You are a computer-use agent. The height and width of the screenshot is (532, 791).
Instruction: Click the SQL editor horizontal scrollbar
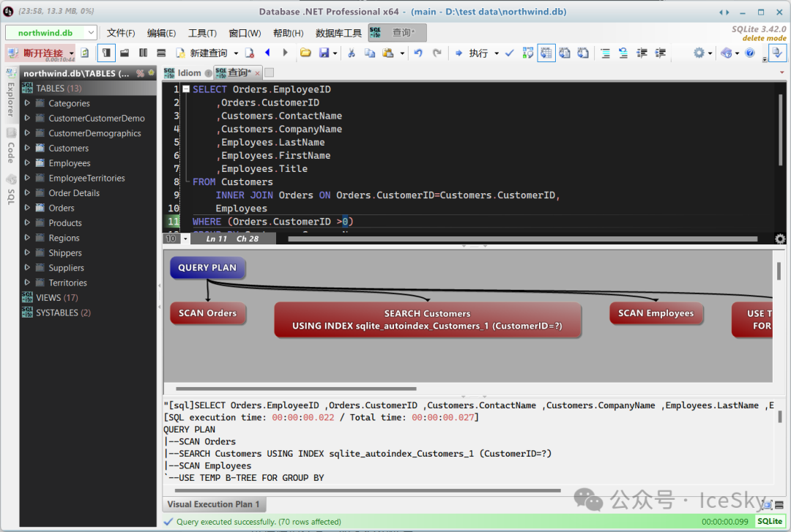click(513, 239)
